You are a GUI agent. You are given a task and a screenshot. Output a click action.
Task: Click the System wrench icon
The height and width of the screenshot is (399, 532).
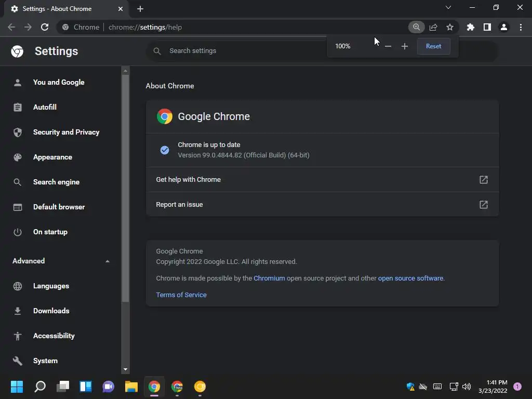(18, 361)
